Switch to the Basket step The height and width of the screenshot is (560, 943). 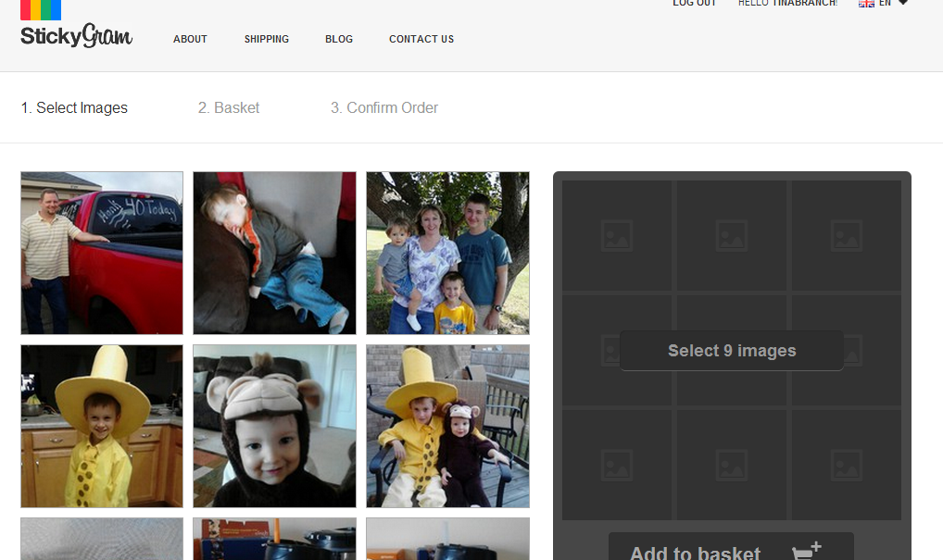(229, 108)
